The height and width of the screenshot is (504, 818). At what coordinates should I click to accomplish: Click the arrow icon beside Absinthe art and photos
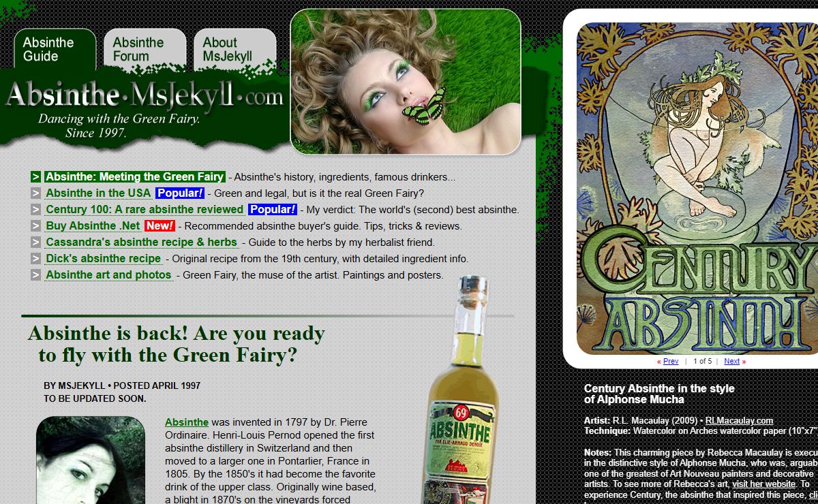point(36,275)
